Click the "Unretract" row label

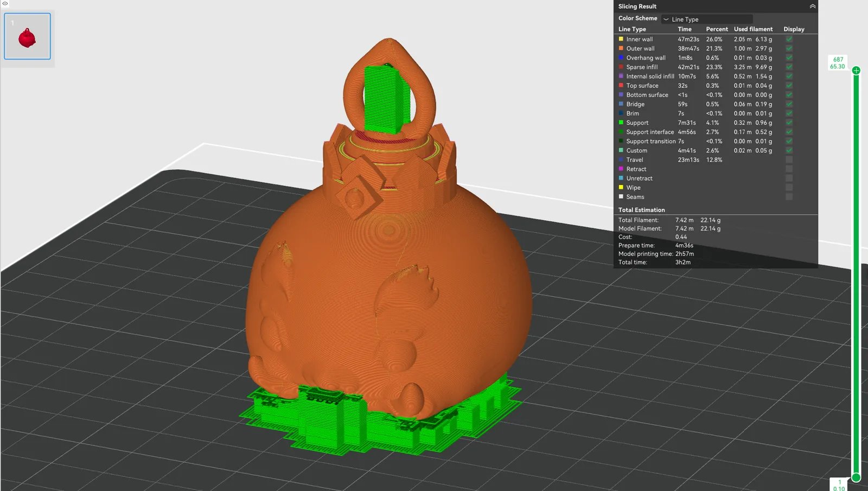pos(639,178)
